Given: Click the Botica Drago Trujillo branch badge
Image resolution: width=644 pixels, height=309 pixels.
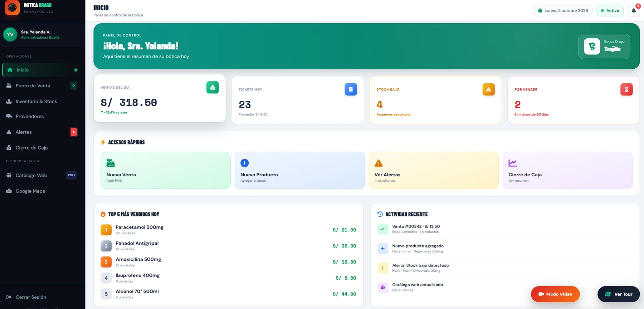Looking at the screenshot, I should (604, 46).
